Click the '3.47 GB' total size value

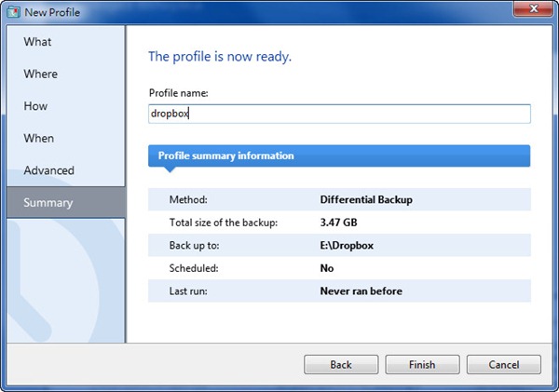(338, 223)
